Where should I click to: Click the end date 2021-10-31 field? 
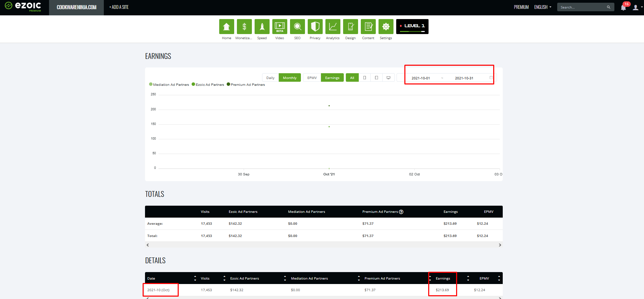coord(464,78)
